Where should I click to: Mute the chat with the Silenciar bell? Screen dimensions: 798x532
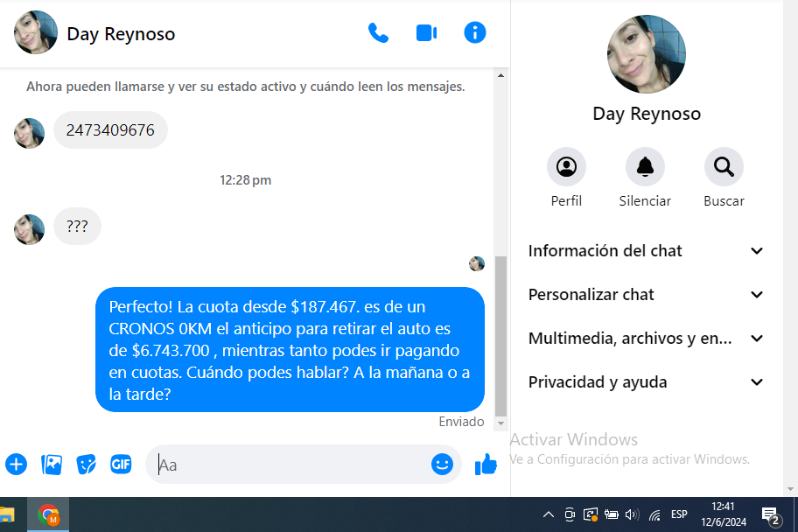click(645, 166)
